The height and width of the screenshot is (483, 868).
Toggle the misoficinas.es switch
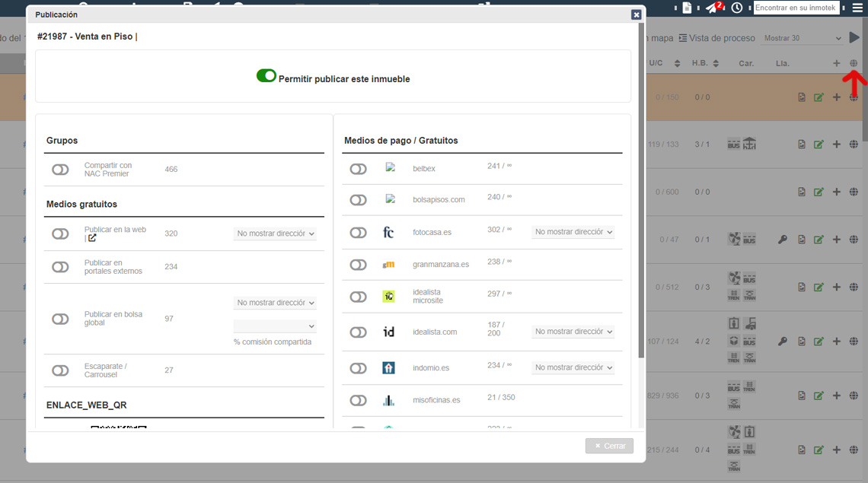click(358, 401)
